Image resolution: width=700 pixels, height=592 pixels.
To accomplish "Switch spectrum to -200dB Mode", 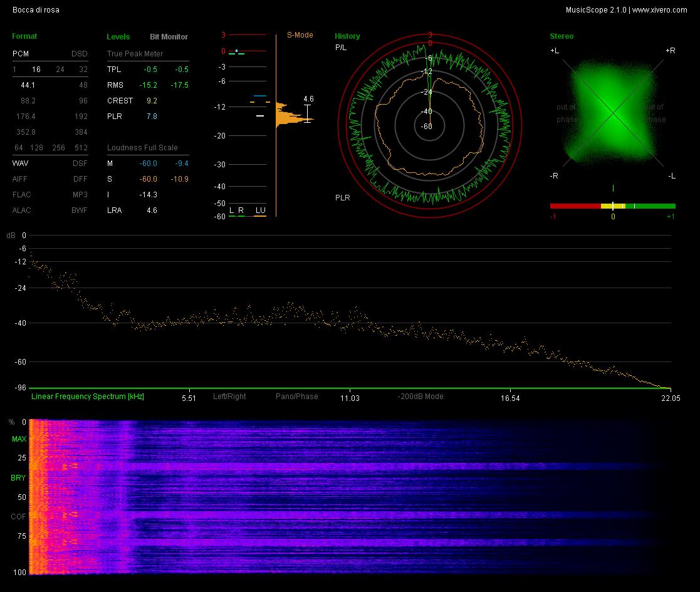I will click(420, 396).
